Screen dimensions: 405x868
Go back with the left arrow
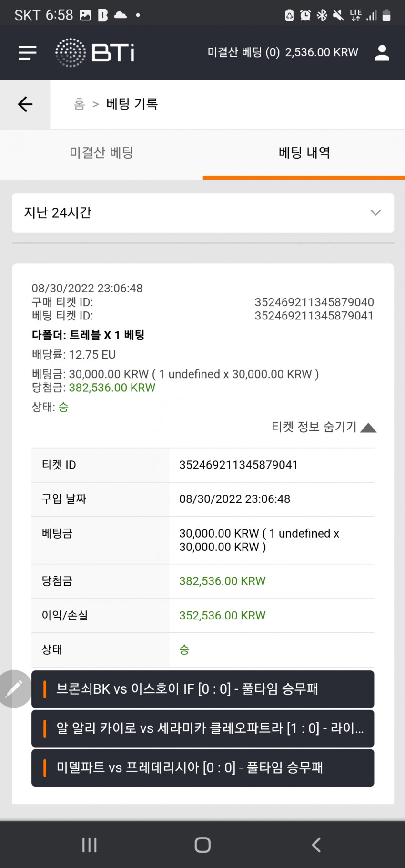pyautogui.click(x=25, y=104)
